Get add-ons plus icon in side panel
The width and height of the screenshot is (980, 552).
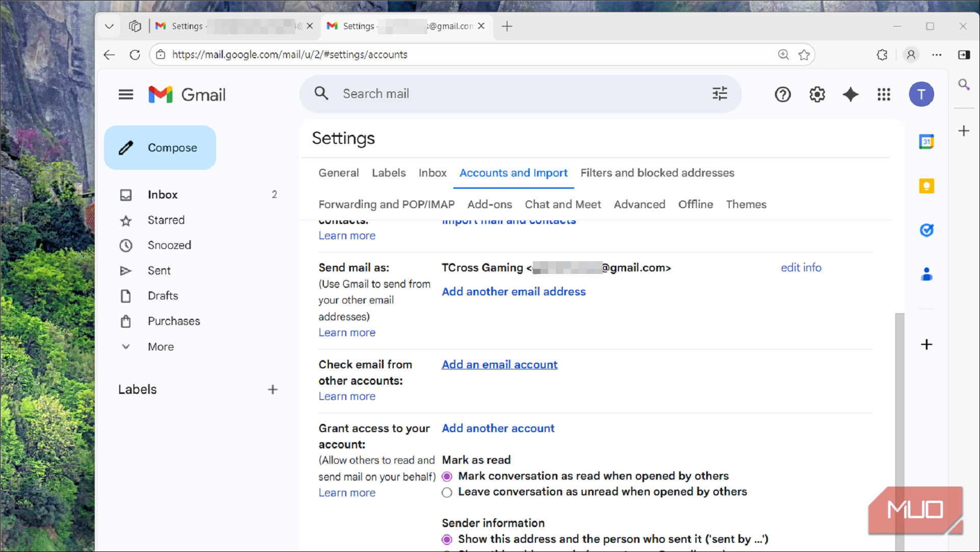926,344
